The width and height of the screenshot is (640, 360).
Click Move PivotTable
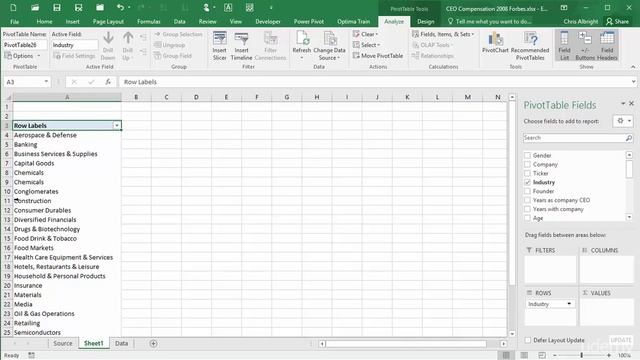tap(378, 56)
